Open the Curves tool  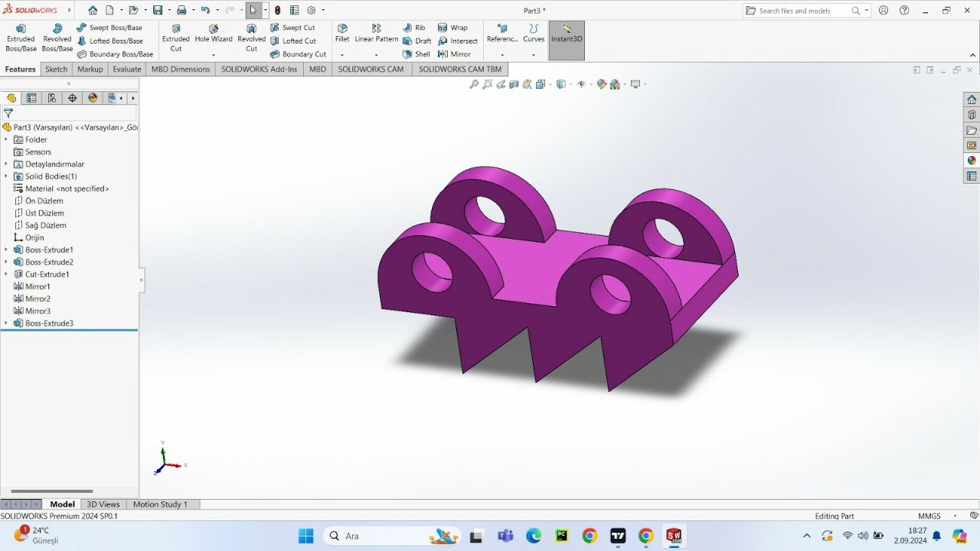(534, 34)
